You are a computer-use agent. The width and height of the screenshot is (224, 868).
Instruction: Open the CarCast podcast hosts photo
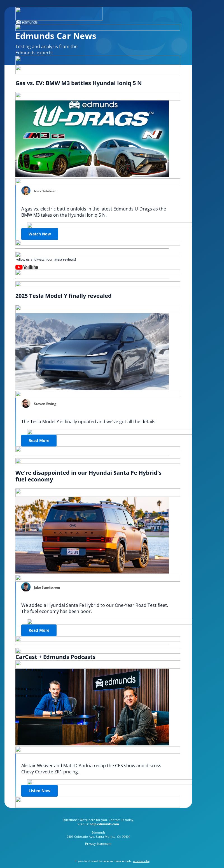point(92,707)
